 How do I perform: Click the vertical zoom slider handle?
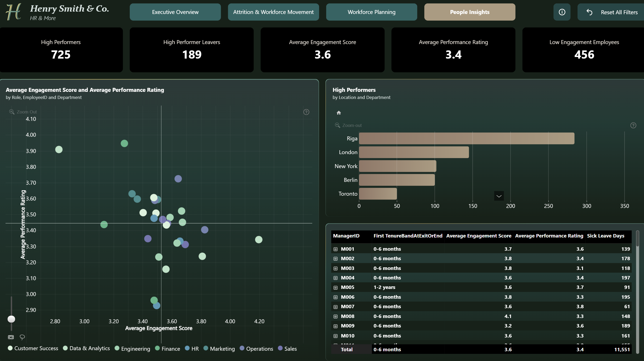coord(11,319)
